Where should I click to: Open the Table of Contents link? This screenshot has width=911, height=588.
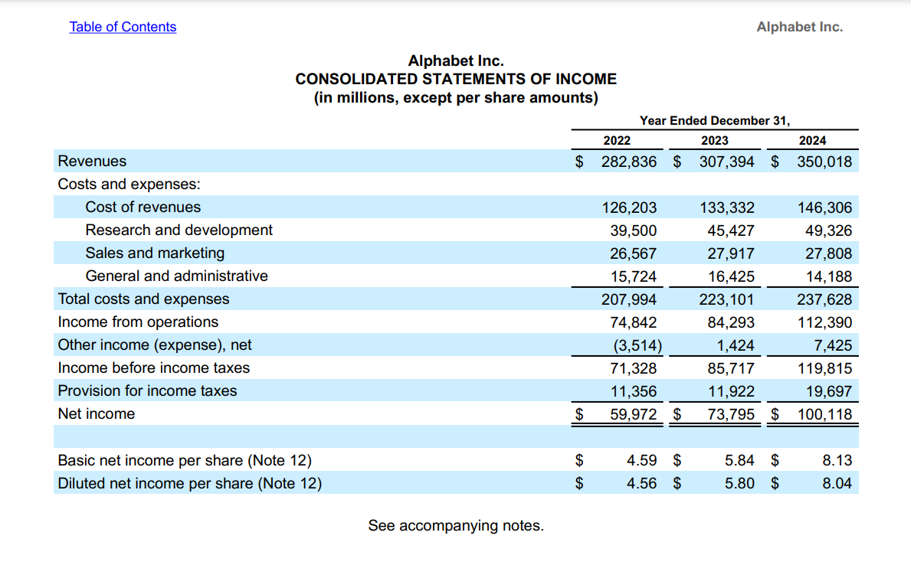(123, 27)
